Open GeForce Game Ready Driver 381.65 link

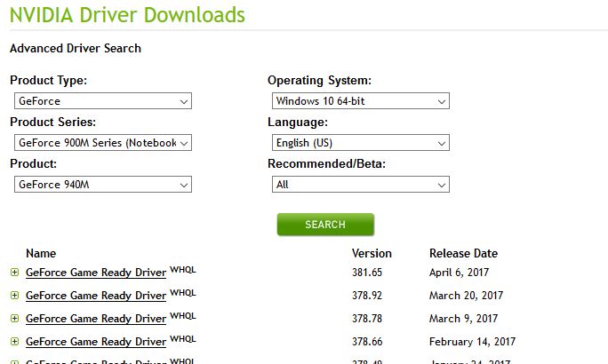coord(96,273)
